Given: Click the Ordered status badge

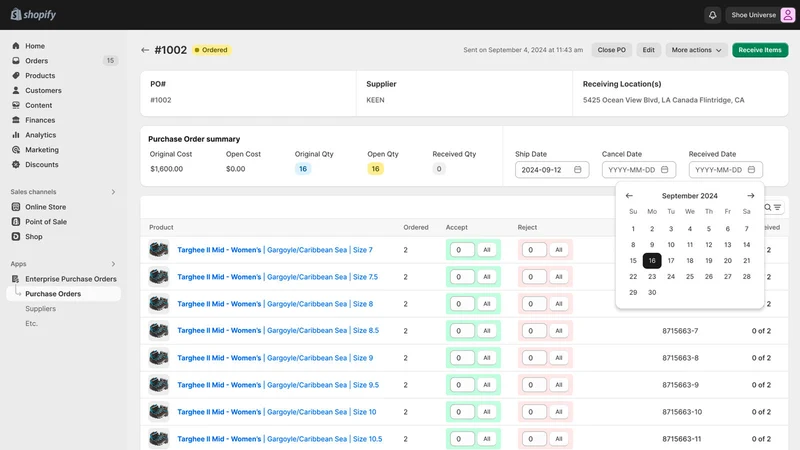Looking at the screenshot, I should click(212, 50).
